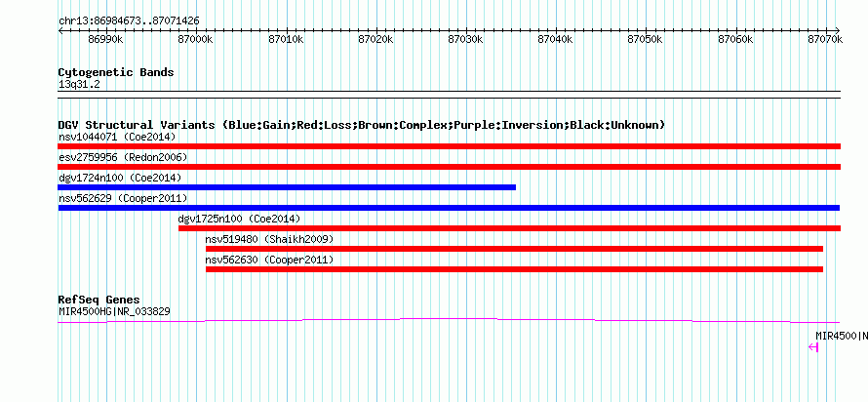
Task: Open the dgv1725n100 (Coe2014) label
Action: tap(239, 219)
